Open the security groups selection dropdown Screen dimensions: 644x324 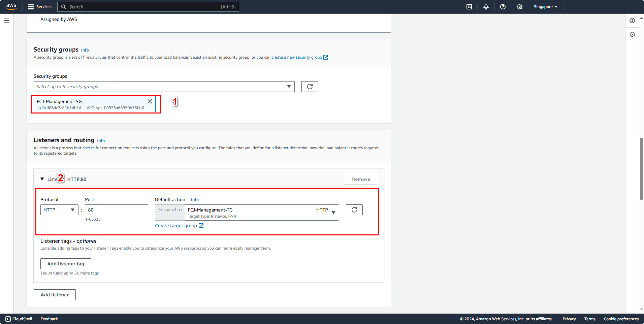(164, 87)
